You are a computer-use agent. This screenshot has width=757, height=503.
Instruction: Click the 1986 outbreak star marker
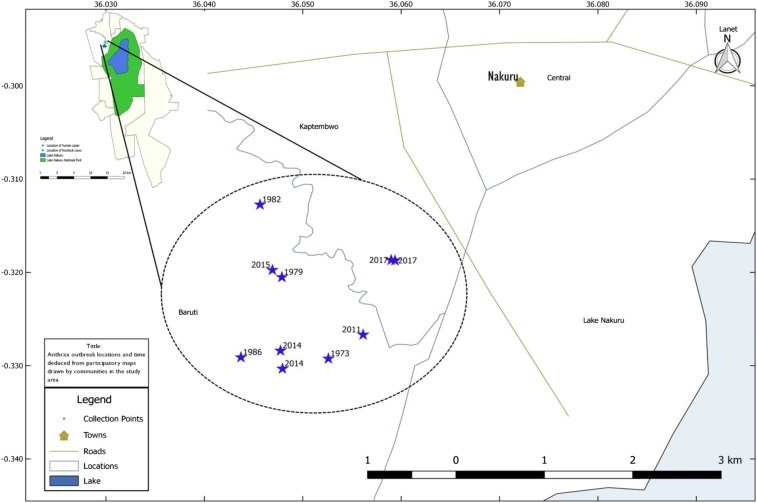pos(241,357)
